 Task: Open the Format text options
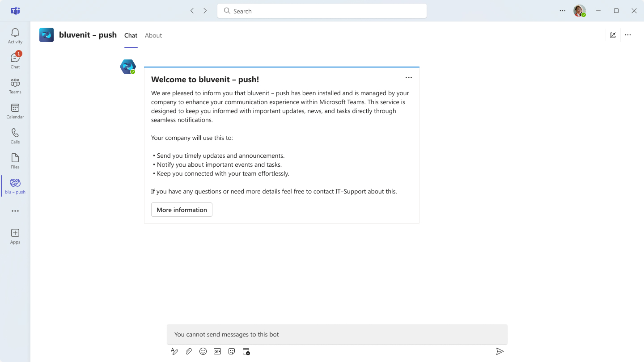pyautogui.click(x=174, y=352)
